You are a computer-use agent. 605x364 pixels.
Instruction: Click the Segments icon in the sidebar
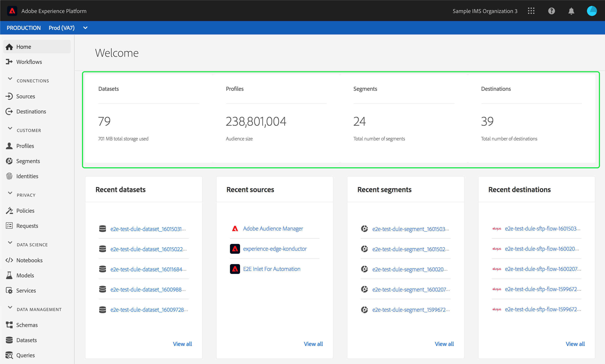point(9,161)
